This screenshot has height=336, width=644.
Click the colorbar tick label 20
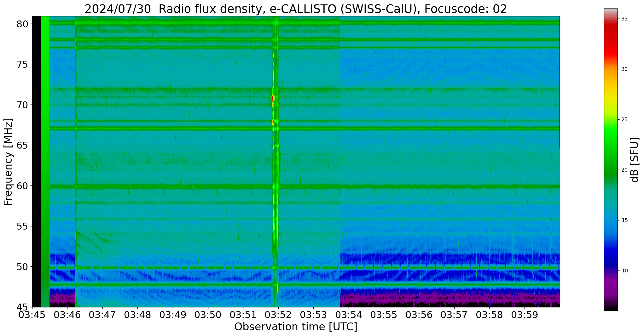click(x=624, y=170)
